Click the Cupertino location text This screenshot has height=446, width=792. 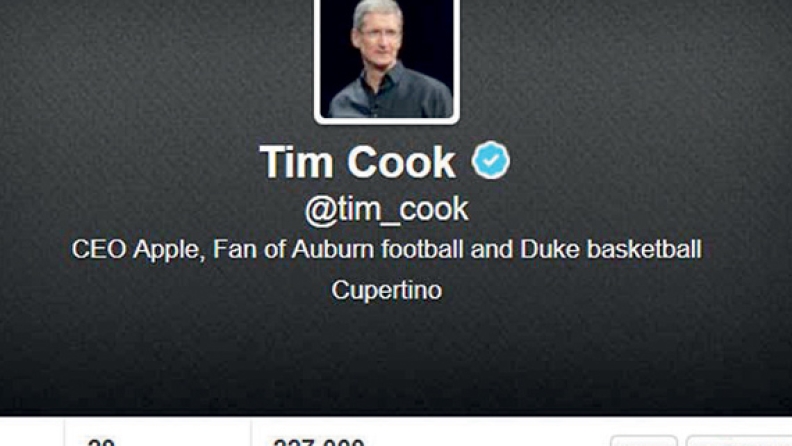pos(386,291)
